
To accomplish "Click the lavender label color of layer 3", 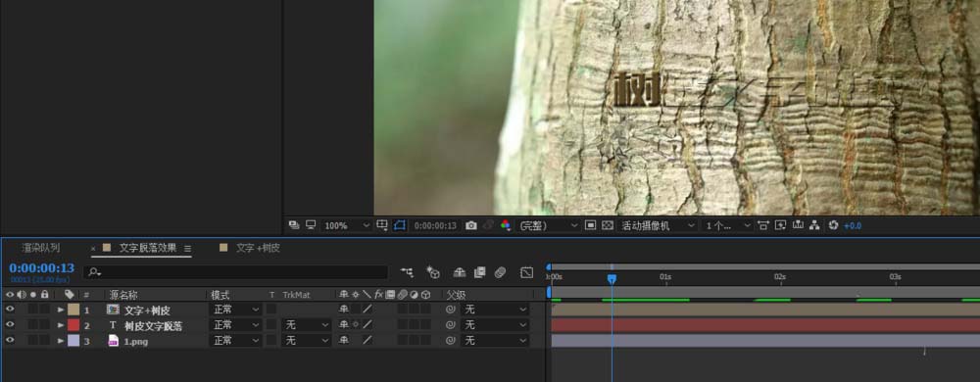I will [x=73, y=341].
